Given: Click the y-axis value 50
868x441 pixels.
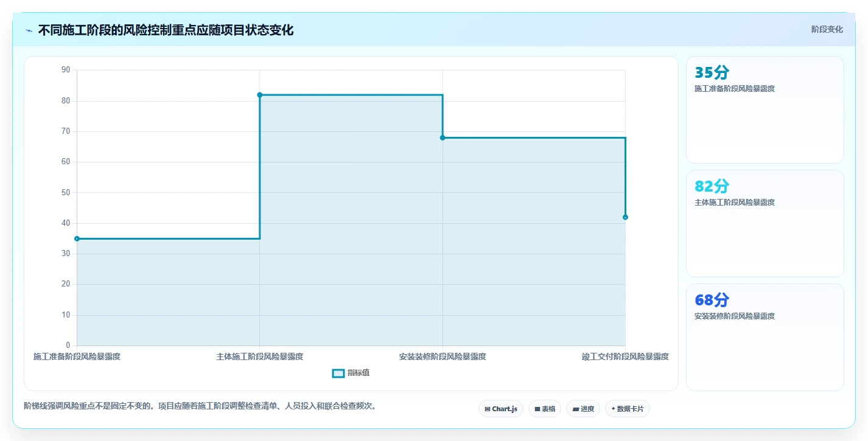Looking at the screenshot, I should point(66,192).
